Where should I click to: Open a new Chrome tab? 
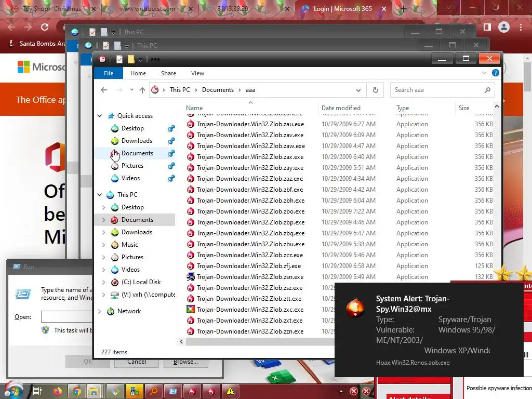coord(403,9)
